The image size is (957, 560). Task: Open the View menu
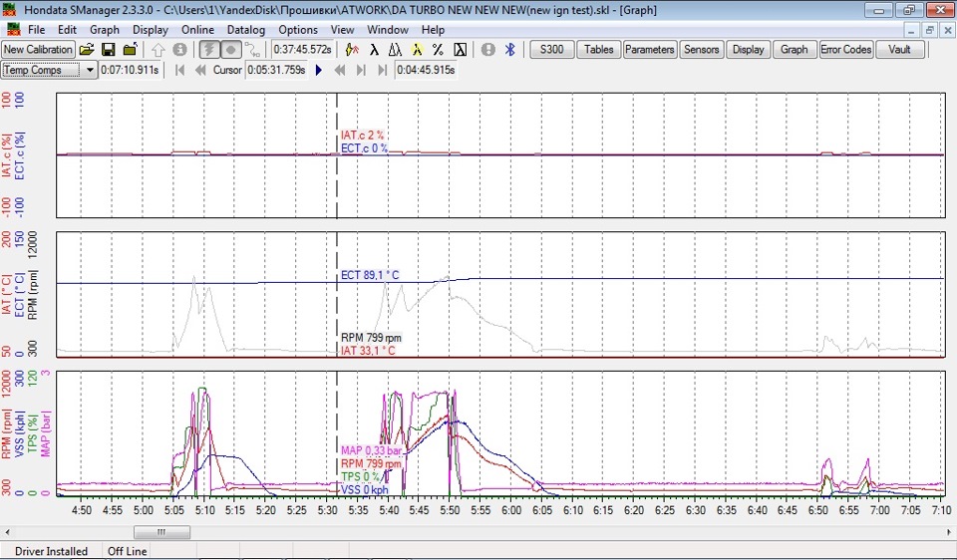342,29
